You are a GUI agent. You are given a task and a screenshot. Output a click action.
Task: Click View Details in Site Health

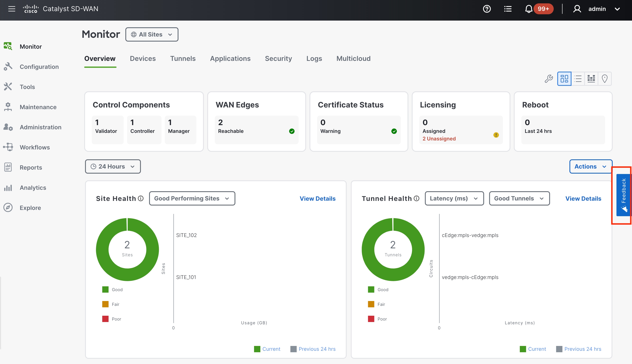click(x=317, y=199)
